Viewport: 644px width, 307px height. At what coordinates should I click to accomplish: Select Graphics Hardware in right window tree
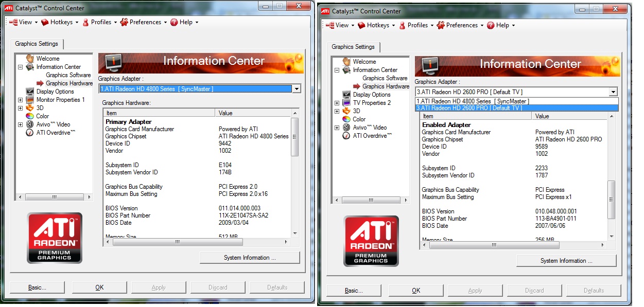tap(386, 86)
